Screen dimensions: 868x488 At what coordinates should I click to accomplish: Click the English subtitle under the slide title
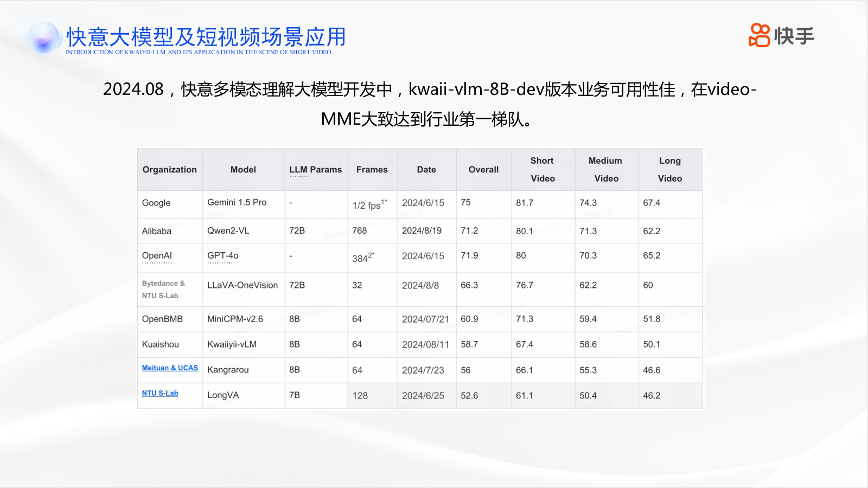(199, 52)
